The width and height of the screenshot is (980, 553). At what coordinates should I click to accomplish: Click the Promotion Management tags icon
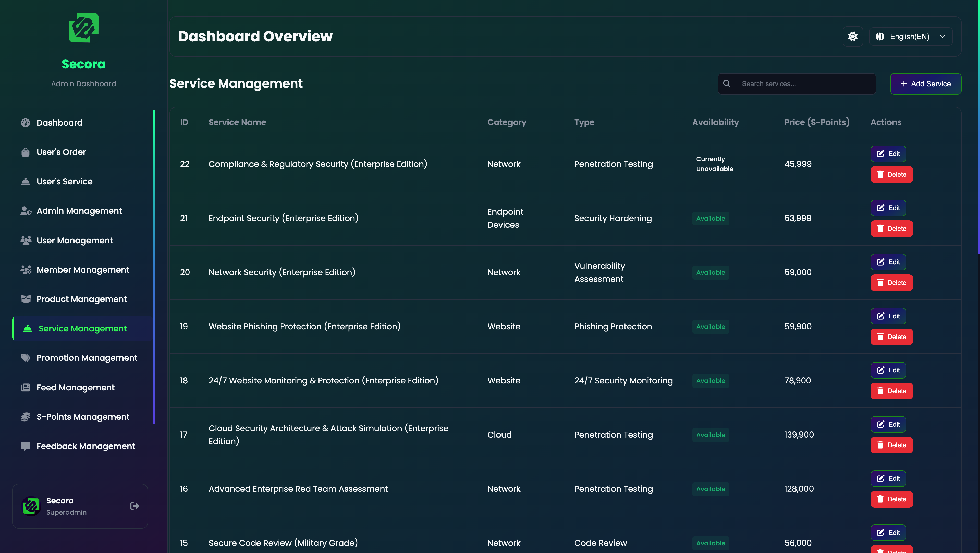[26, 358]
